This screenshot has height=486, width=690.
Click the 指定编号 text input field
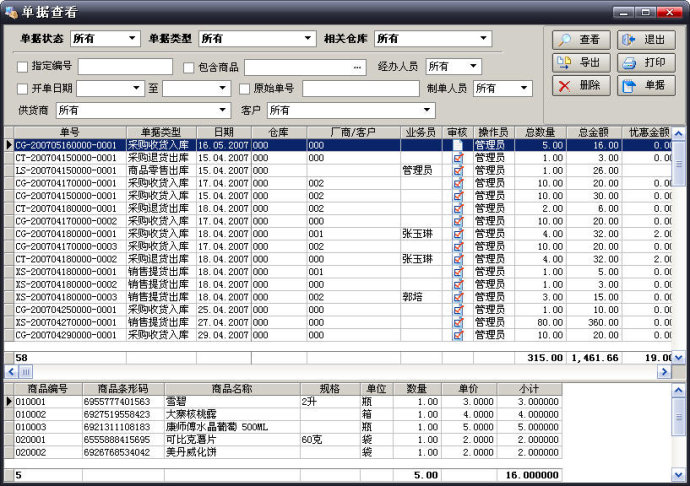click(x=125, y=66)
